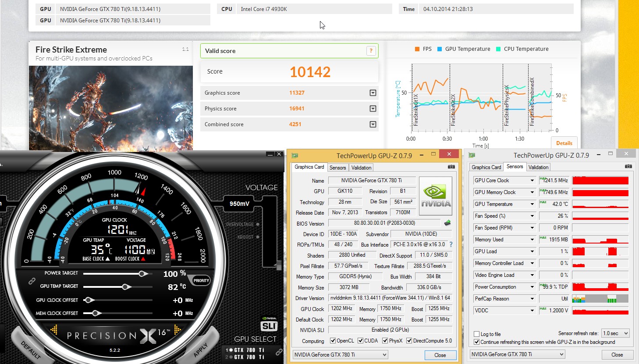The width and height of the screenshot is (639, 364).
Task: Switch to Graphics Card tab in GPU-Z Sensors window
Action: tap(486, 167)
